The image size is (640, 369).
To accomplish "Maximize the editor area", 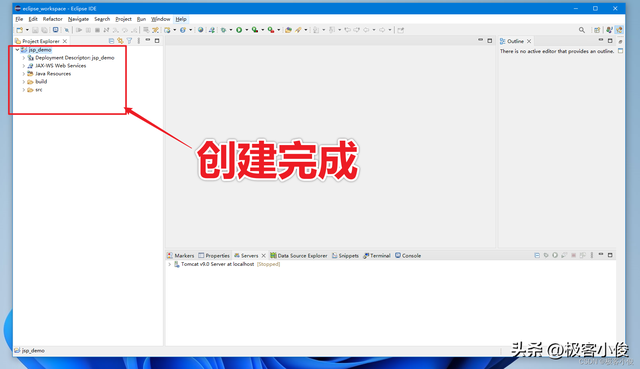I will point(490,40).
